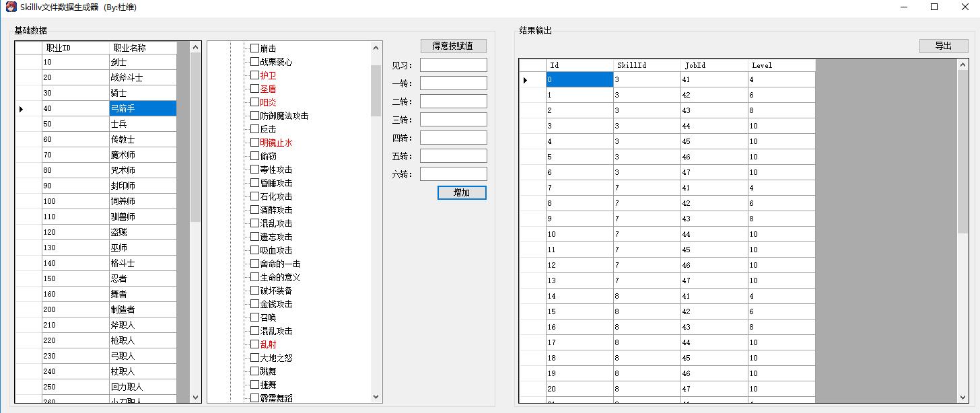Click into the 二转 text box
Image resolution: width=980 pixels, height=413 pixels.
(x=454, y=102)
